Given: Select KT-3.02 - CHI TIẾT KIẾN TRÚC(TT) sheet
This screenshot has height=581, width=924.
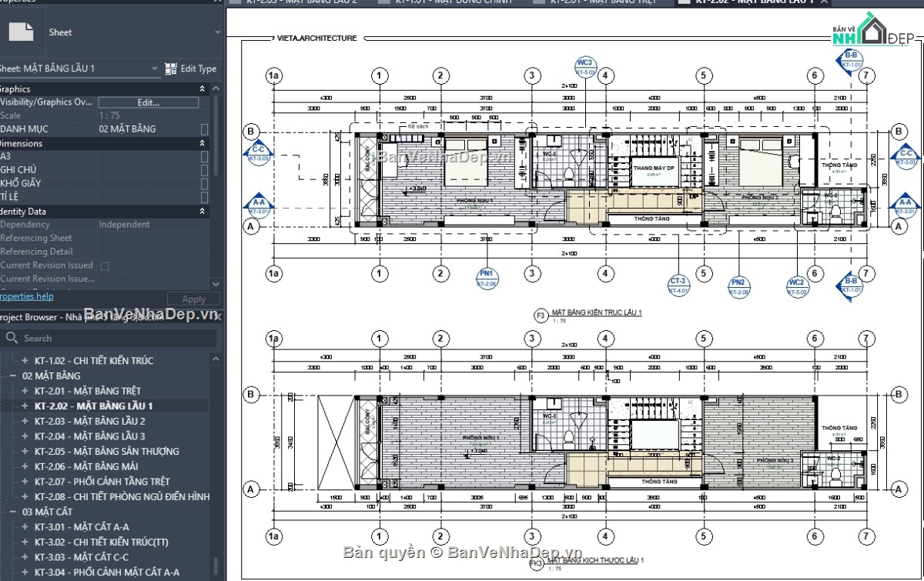Looking at the screenshot, I should (x=101, y=542).
